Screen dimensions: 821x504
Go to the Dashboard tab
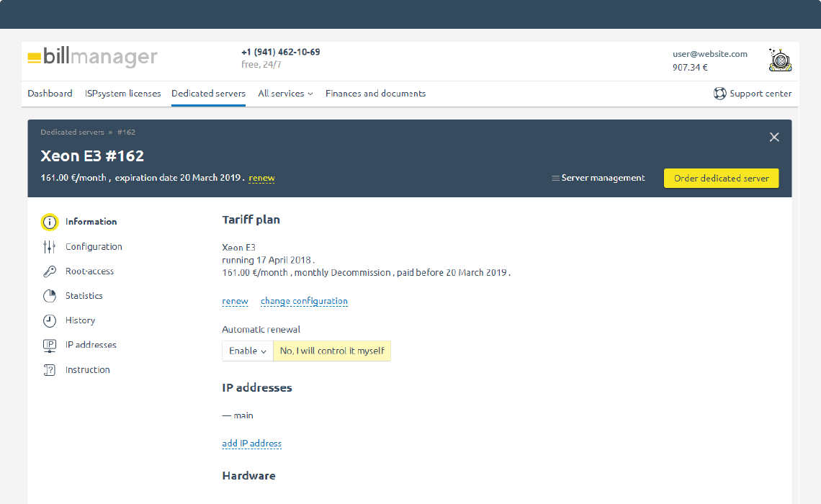click(x=50, y=93)
